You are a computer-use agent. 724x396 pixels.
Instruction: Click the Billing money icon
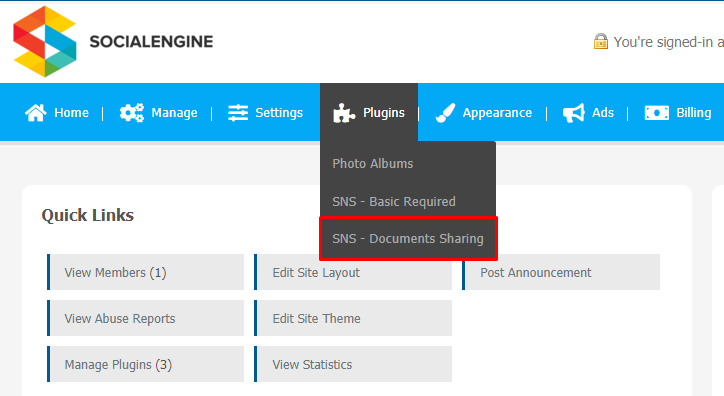tap(657, 113)
